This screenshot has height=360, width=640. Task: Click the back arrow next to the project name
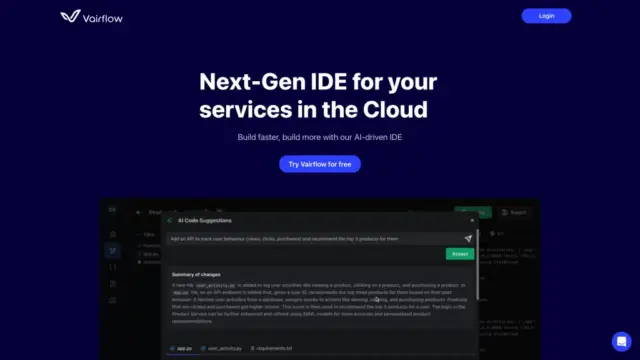(x=139, y=212)
